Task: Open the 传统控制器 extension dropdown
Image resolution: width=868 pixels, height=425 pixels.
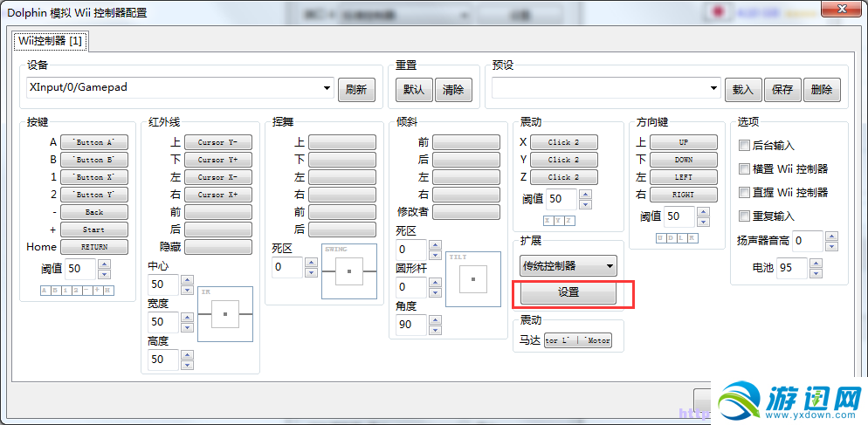Action: pyautogui.click(x=568, y=266)
